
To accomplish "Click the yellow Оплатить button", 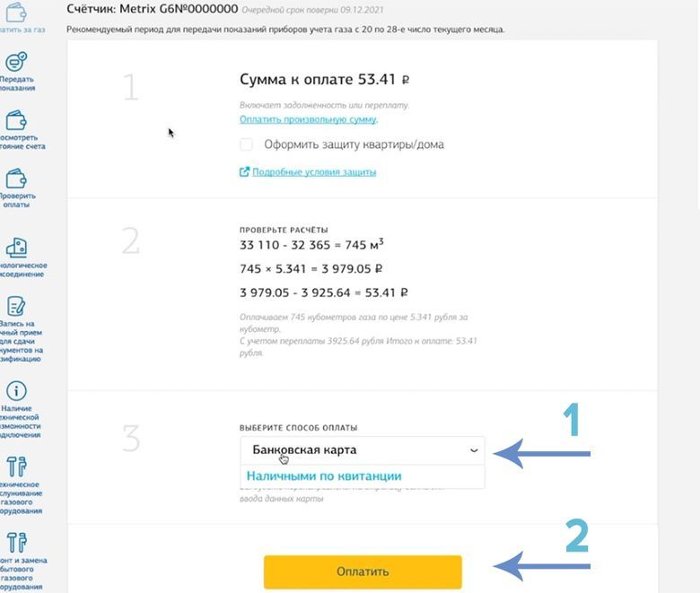I will pos(363,571).
